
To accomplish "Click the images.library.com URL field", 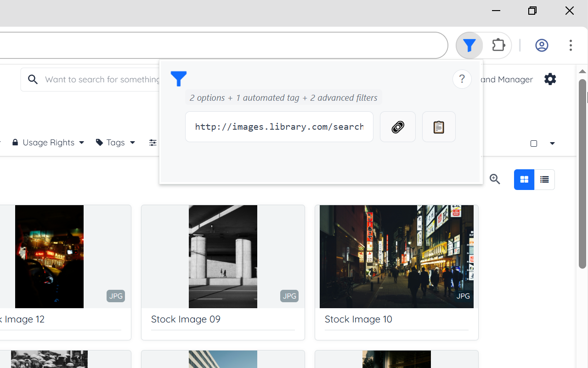I will (x=279, y=127).
